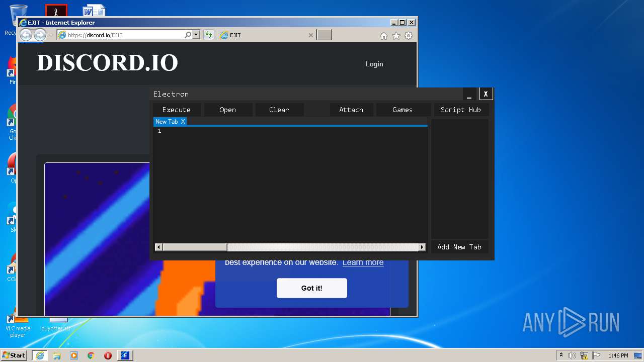Click the IE Home icon
Viewport: 644px width, 362px height.
point(384,36)
